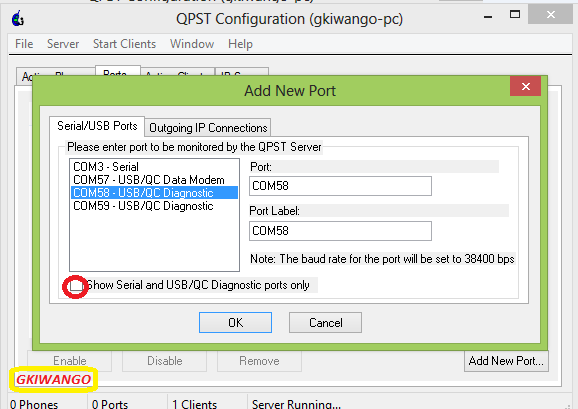Select COM58 - USB/QC Diagnostic entry
The image size is (578, 409).
(x=154, y=193)
